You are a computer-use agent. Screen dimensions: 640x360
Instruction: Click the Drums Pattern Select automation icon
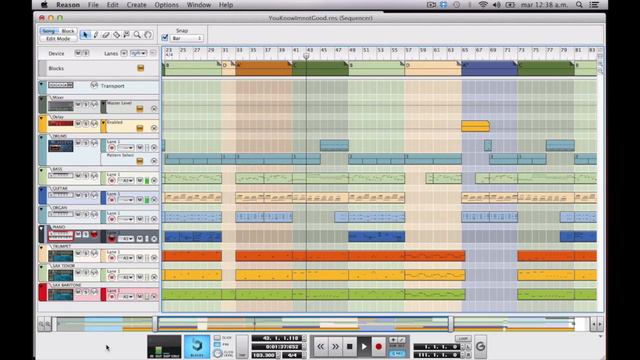[x=140, y=161]
